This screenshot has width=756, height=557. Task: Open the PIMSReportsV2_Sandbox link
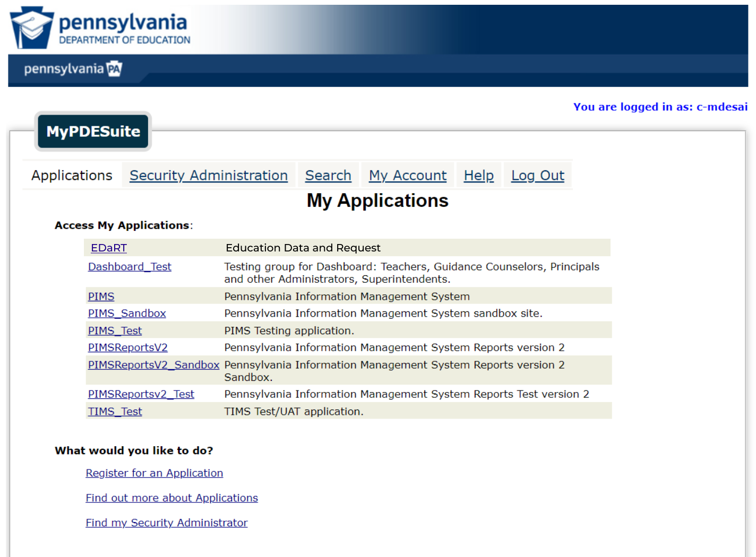coord(153,365)
